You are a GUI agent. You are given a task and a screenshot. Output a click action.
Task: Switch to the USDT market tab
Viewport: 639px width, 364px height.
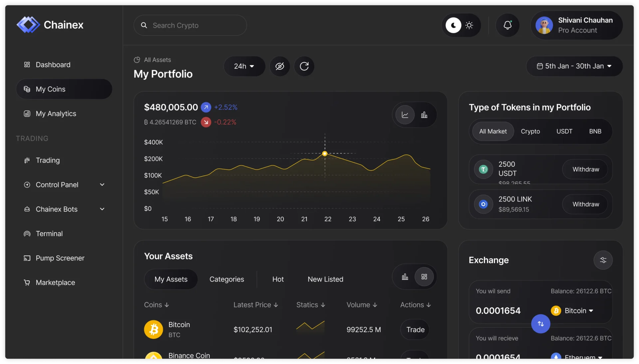pos(564,131)
